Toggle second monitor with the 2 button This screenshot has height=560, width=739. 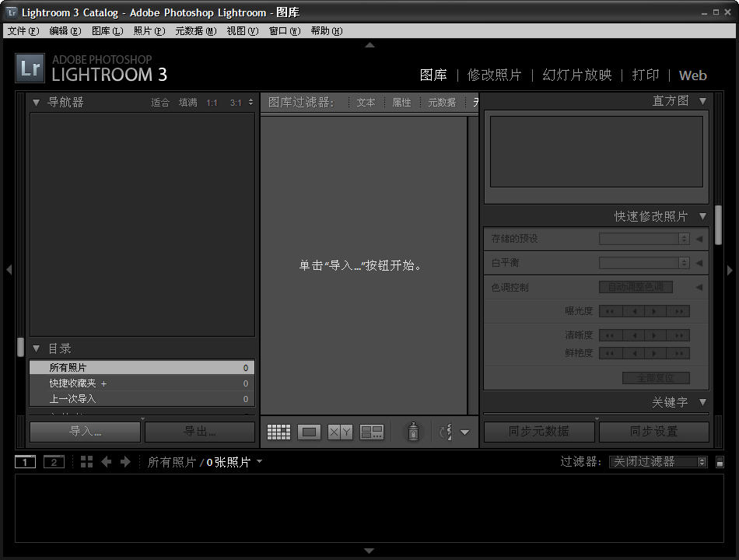tap(52, 461)
